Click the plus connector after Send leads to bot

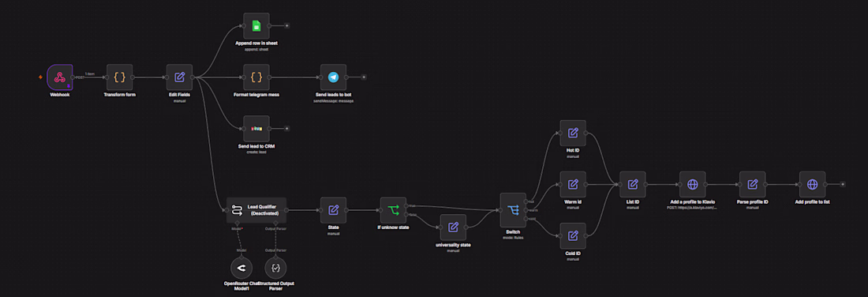[364, 77]
